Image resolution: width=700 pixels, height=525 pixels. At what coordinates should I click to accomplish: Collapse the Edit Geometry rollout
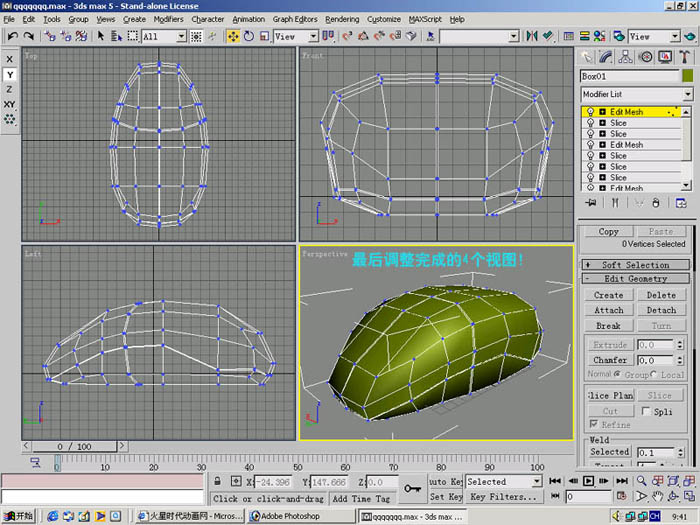636,279
